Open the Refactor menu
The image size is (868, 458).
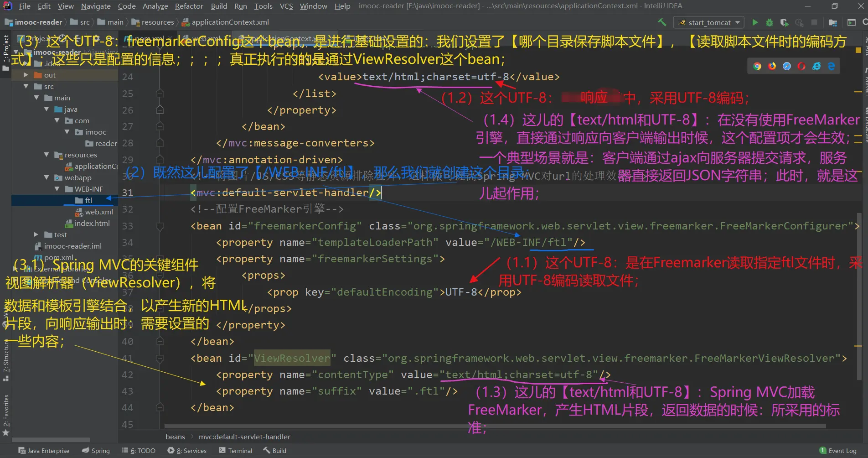189,6
